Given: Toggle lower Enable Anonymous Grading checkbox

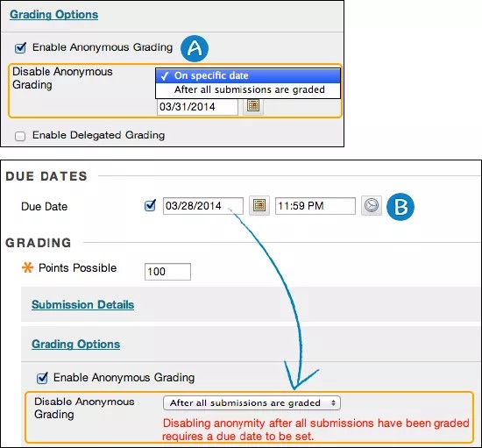Looking at the screenshot, I should tap(42, 378).
